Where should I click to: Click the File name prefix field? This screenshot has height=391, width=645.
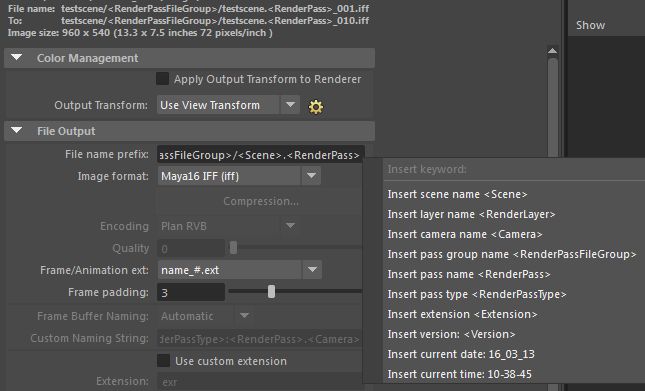click(260, 155)
